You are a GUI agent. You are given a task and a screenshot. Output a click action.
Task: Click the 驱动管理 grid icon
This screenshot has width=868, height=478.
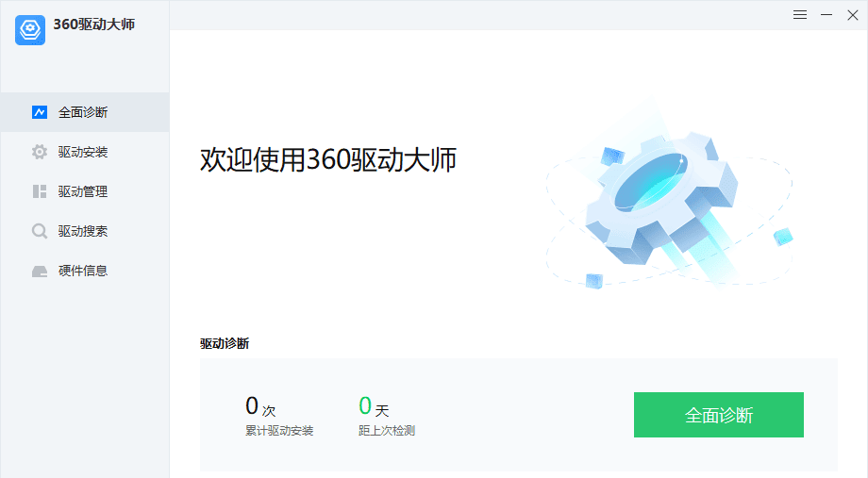point(40,191)
